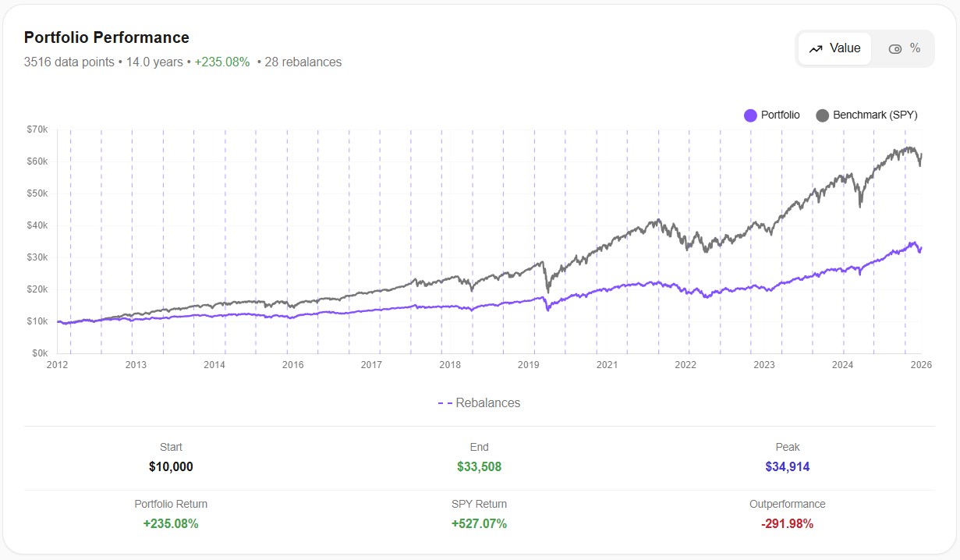Screen dimensions: 960x560
Task: Click the purple Portfolio legend dot
Action: (749, 115)
